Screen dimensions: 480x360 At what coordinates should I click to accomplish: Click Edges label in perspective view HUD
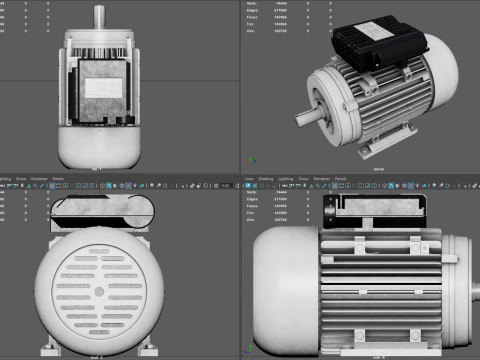(252, 10)
